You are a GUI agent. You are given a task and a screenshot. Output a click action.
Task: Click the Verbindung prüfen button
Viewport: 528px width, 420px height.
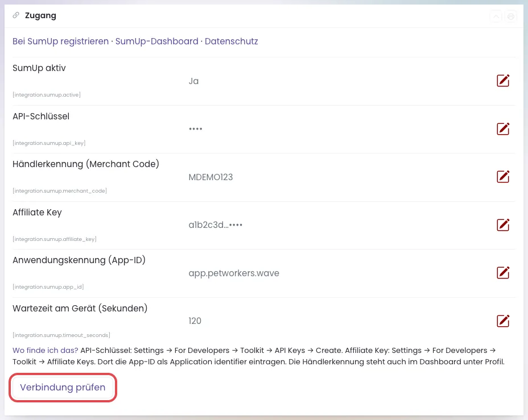63,388
